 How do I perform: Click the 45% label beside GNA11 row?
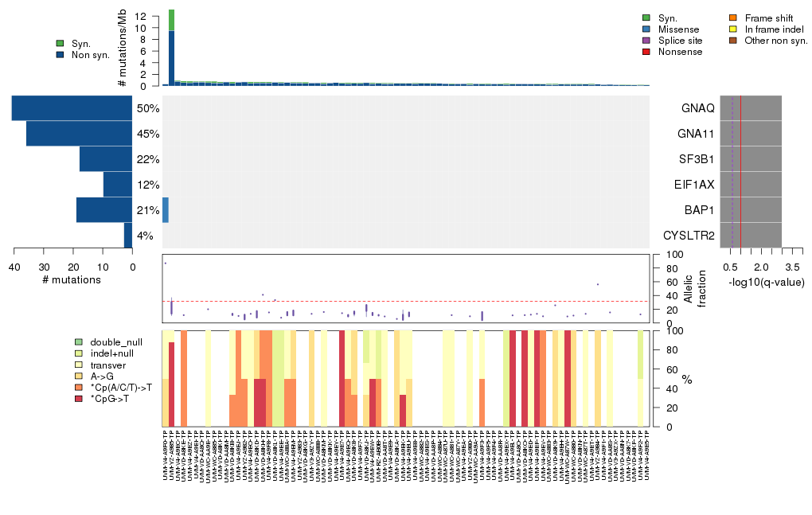click(x=148, y=134)
